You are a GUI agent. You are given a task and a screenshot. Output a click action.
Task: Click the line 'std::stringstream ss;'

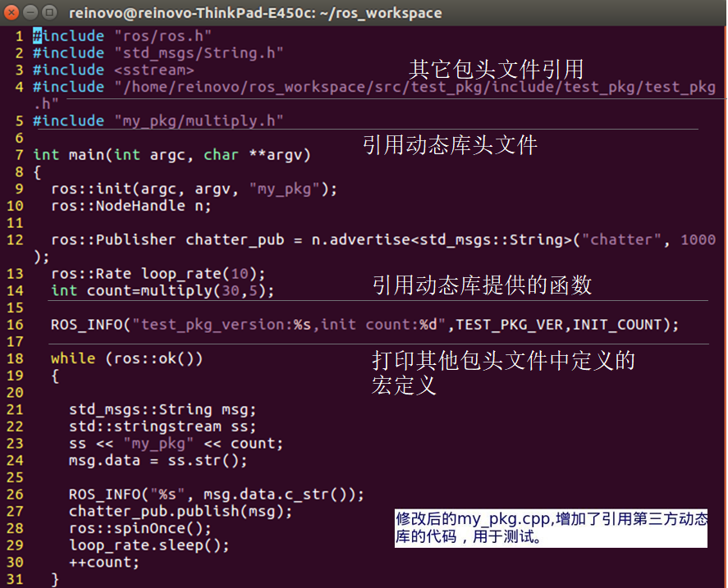point(163,426)
